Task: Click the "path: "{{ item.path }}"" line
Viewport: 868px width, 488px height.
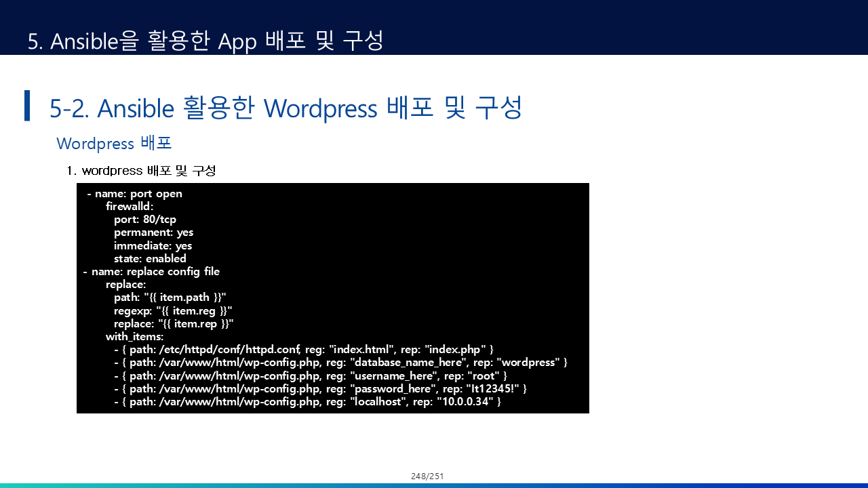Action: (170, 298)
